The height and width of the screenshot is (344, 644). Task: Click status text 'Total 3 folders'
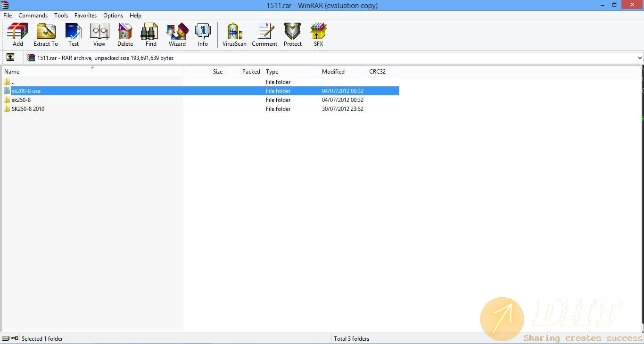coord(351,338)
